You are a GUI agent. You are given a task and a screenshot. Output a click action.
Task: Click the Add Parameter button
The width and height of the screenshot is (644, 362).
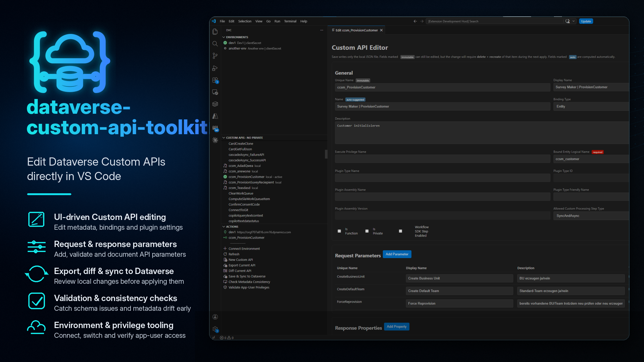coord(397,254)
